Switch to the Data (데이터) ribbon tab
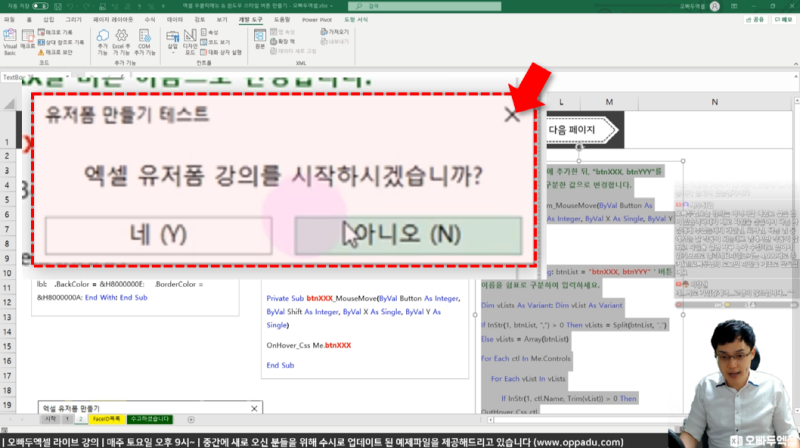The width and height of the screenshot is (800, 448). point(176,18)
